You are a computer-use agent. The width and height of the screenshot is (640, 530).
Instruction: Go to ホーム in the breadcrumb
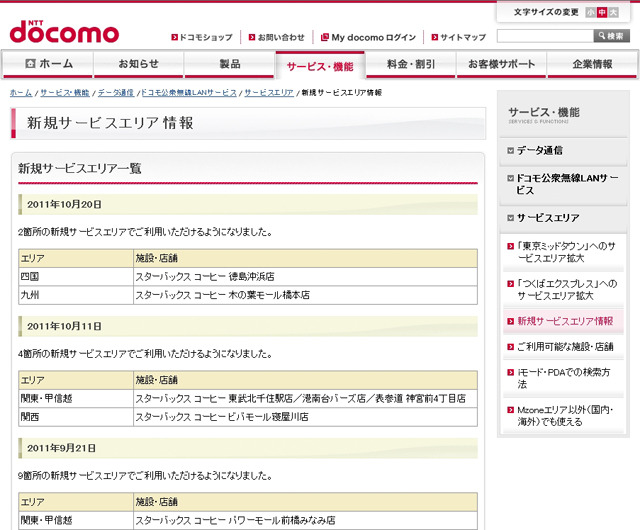(x=21, y=93)
